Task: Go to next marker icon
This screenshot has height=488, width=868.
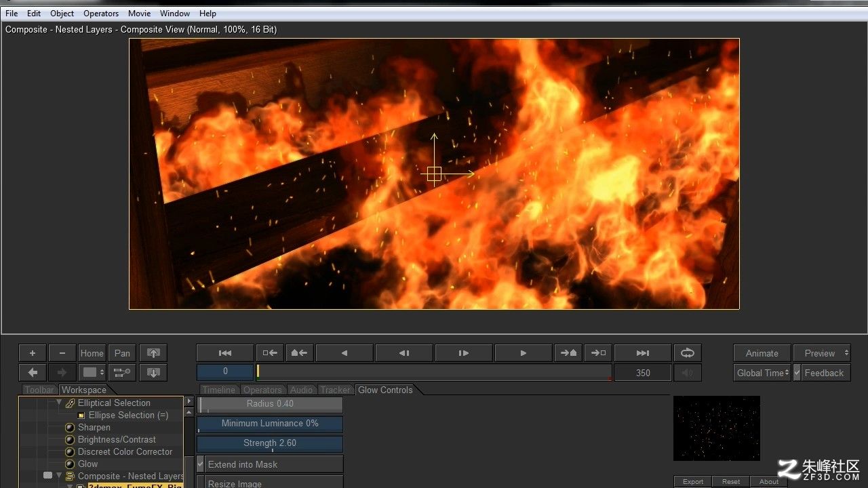Action: coord(598,353)
